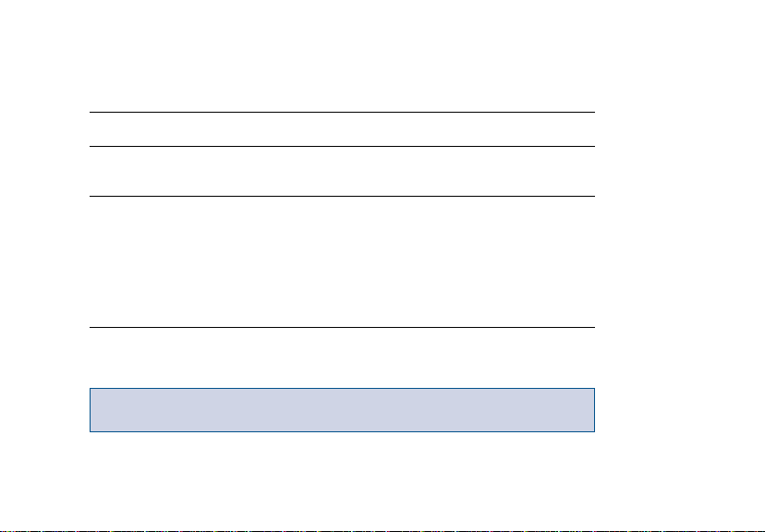Click the topmost black horizontal rule
The image size is (765, 532).
[342, 112]
